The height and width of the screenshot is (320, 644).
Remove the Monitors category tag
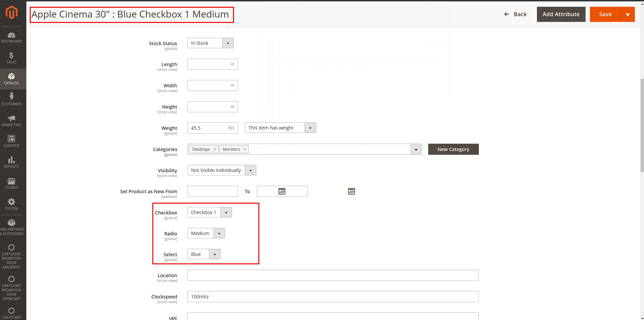pyautogui.click(x=245, y=149)
